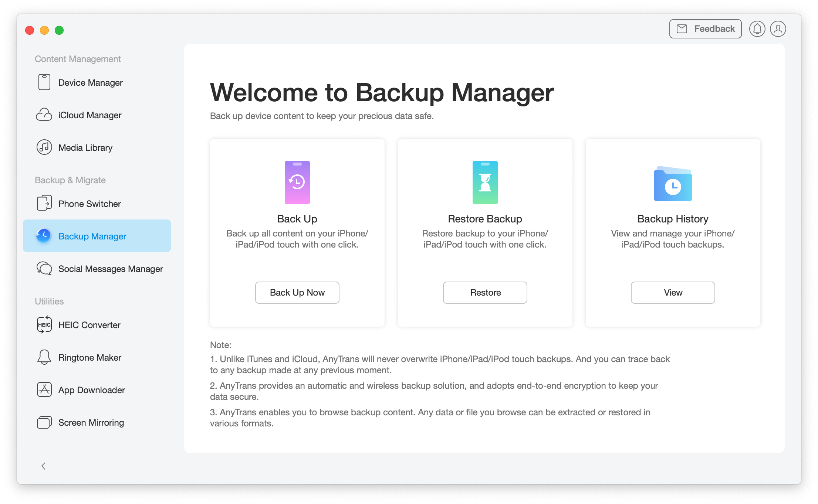This screenshot has height=504, width=818.
Task: Open HEIC Converter label
Action: pyautogui.click(x=89, y=325)
